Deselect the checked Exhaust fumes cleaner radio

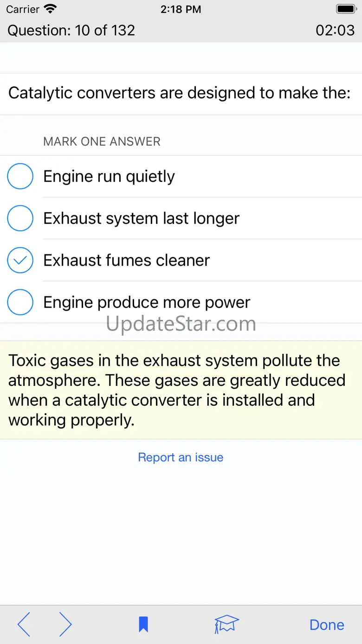click(x=20, y=260)
